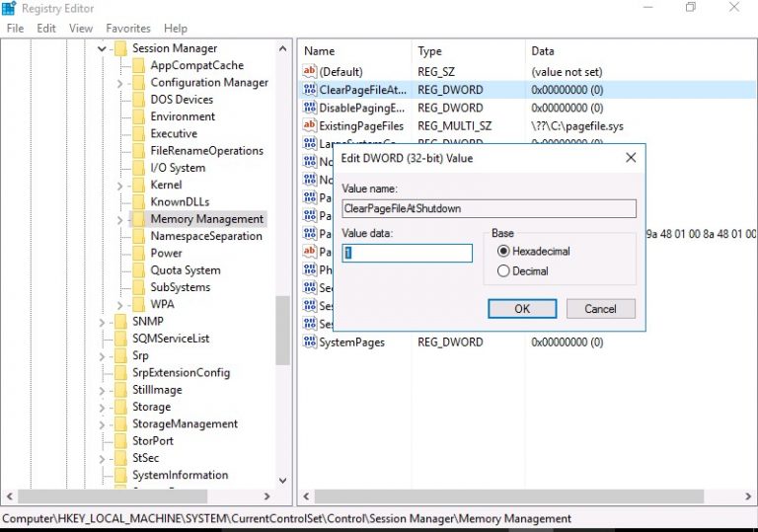Click the tree vertical scrollbar thumb
758x532 pixels.
click(282, 331)
